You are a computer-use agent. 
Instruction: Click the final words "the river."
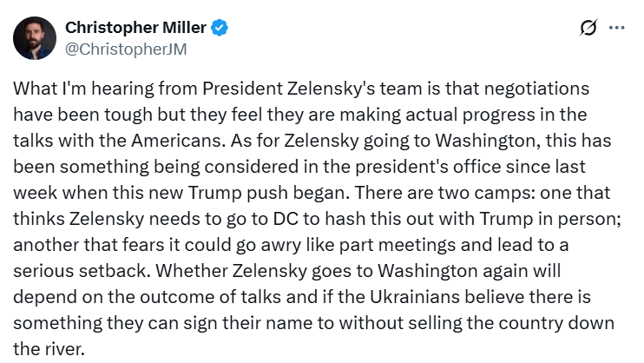(x=48, y=347)
